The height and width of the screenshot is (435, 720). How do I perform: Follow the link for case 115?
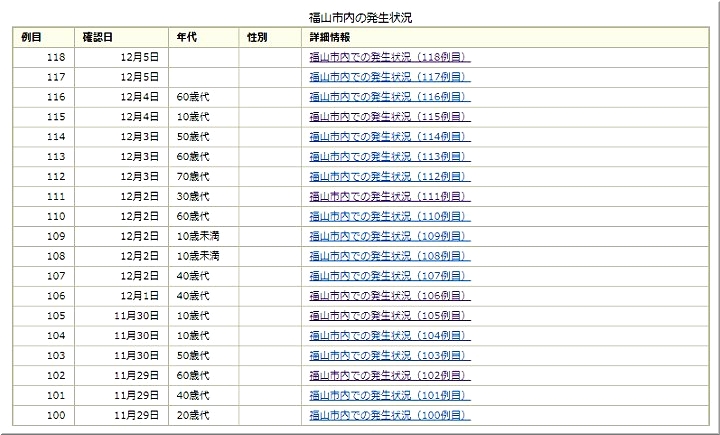[x=389, y=116]
